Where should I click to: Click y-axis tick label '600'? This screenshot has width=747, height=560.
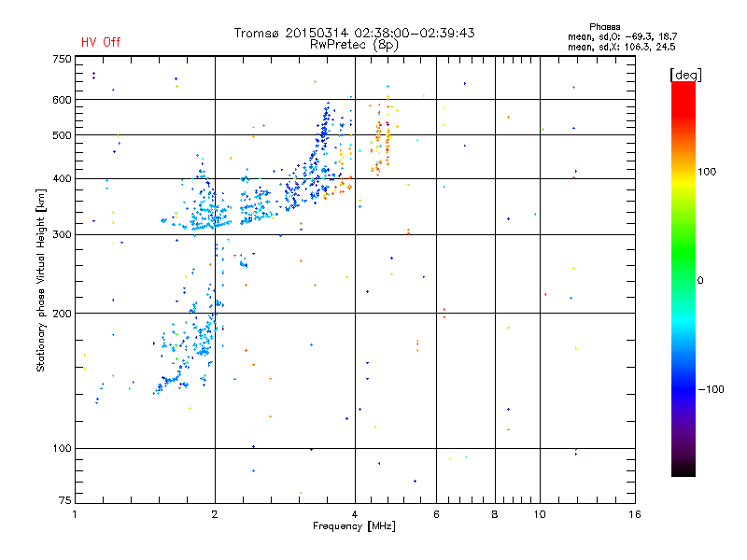click(63, 100)
